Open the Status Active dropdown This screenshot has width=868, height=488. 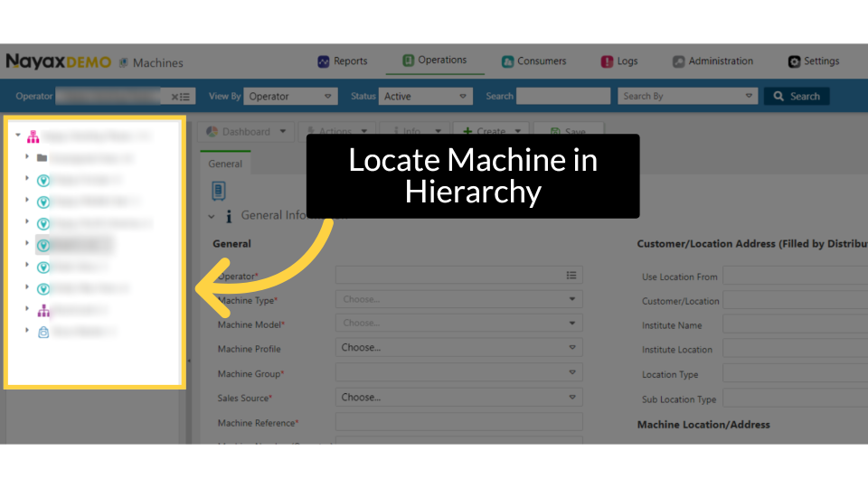point(425,96)
